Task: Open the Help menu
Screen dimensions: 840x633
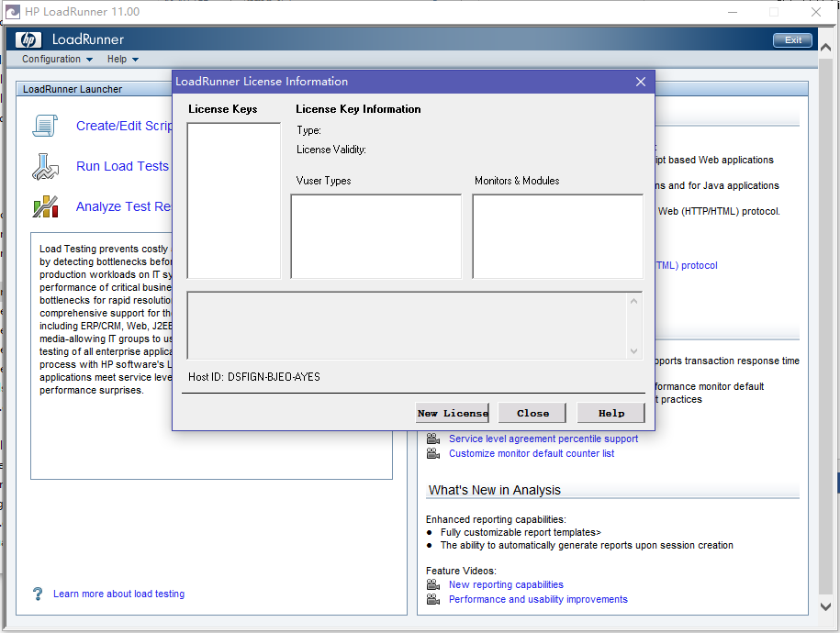Action: coord(123,59)
